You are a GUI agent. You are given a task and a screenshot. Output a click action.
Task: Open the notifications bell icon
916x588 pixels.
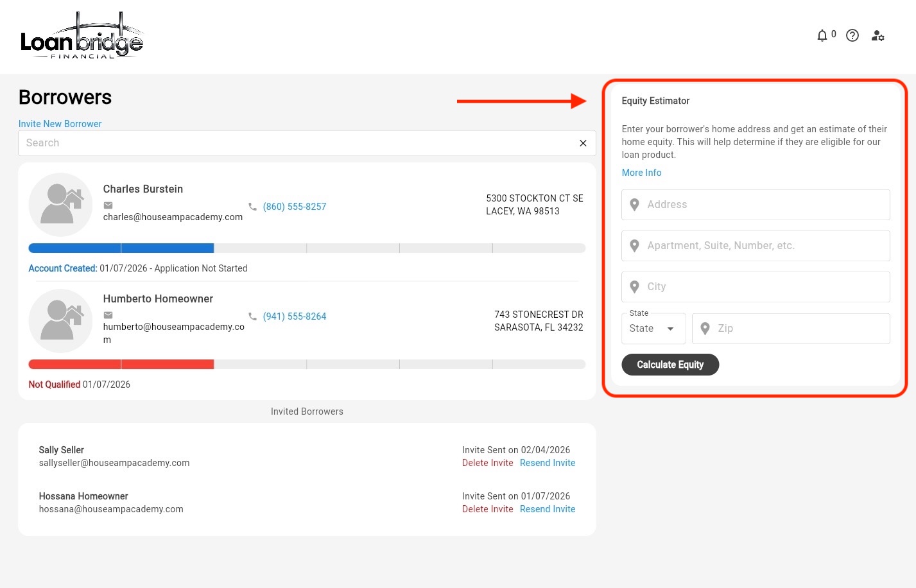point(822,36)
